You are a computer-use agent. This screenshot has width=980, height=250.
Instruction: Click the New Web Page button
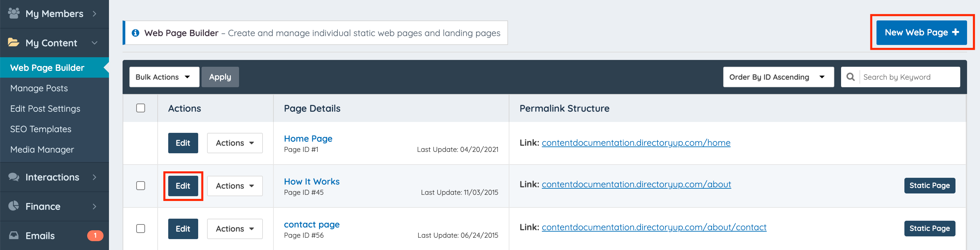tap(921, 32)
